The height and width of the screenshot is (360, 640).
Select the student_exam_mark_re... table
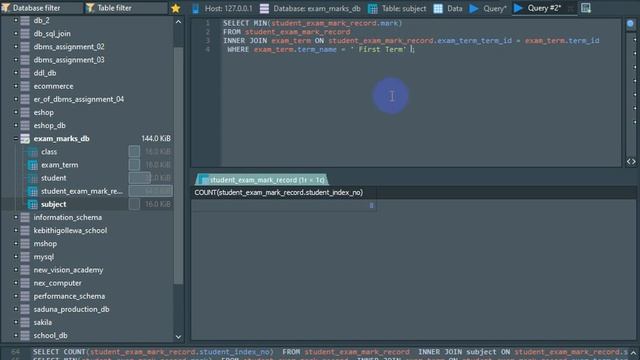click(82, 191)
